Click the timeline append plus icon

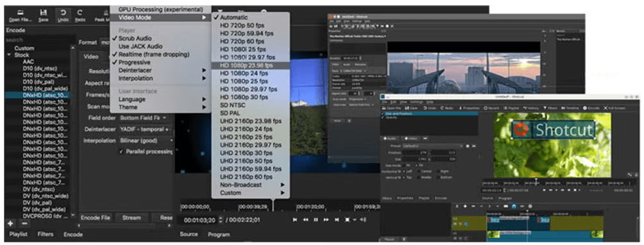pos(465,206)
